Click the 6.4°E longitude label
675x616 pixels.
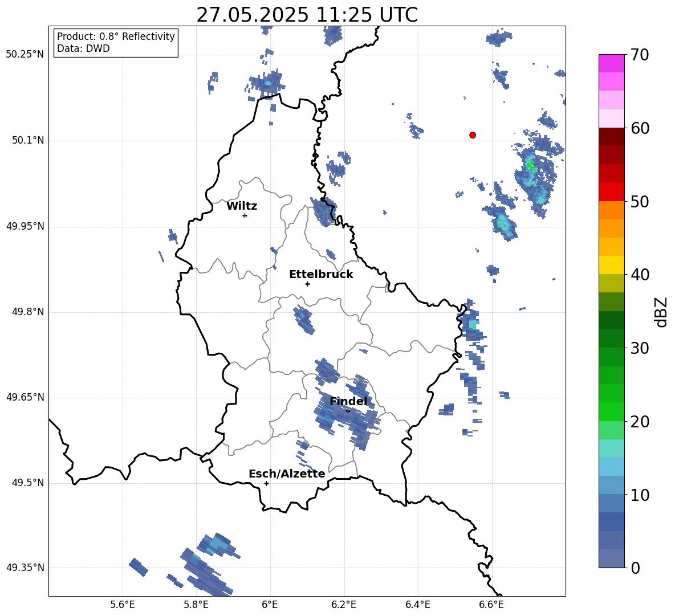coord(417,605)
